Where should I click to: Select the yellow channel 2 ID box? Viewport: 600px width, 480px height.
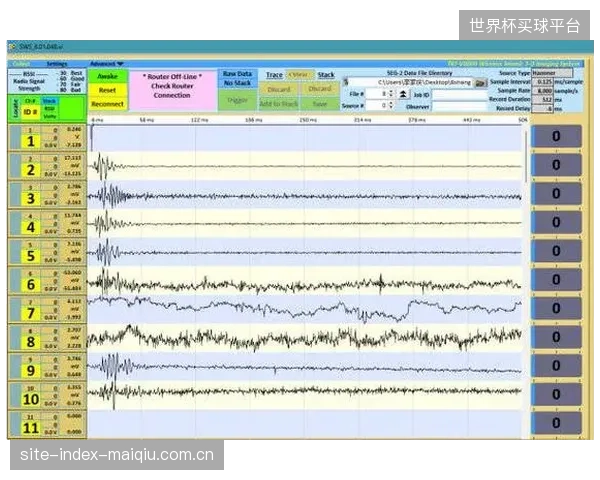click(31, 170)
